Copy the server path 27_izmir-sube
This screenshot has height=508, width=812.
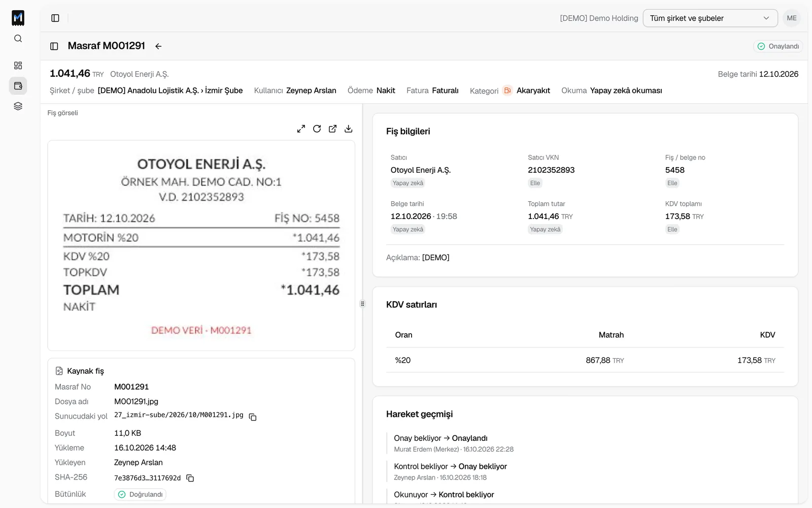253,417
